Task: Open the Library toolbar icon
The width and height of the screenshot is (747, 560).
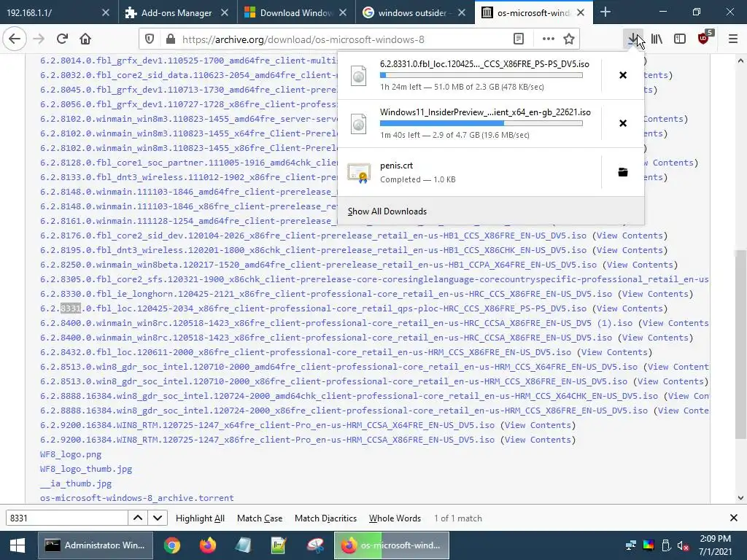Action: pos(657,39)
